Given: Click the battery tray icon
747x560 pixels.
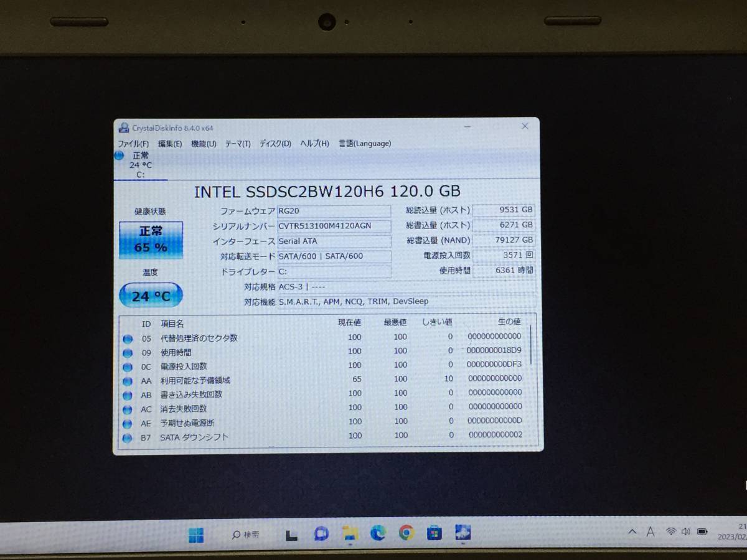Looking at the screenshot, I should tap(703, 531).
